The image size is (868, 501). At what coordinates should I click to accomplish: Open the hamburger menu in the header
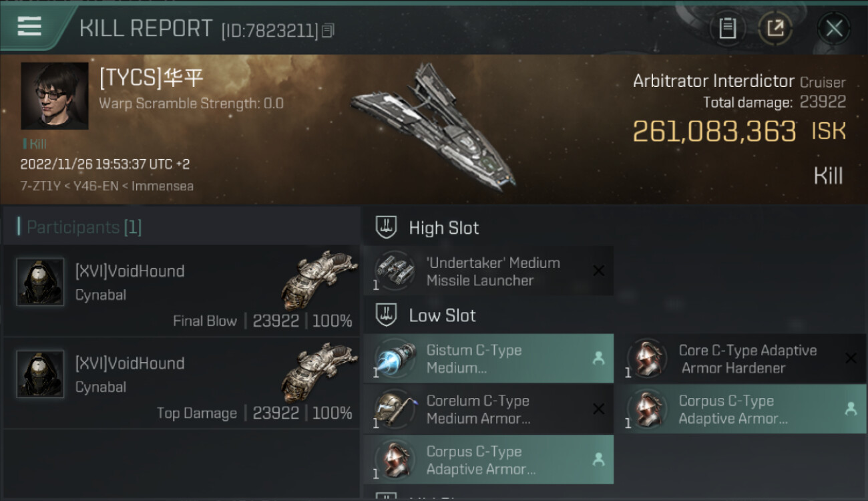pyautogui.click(x=29, y=27)
